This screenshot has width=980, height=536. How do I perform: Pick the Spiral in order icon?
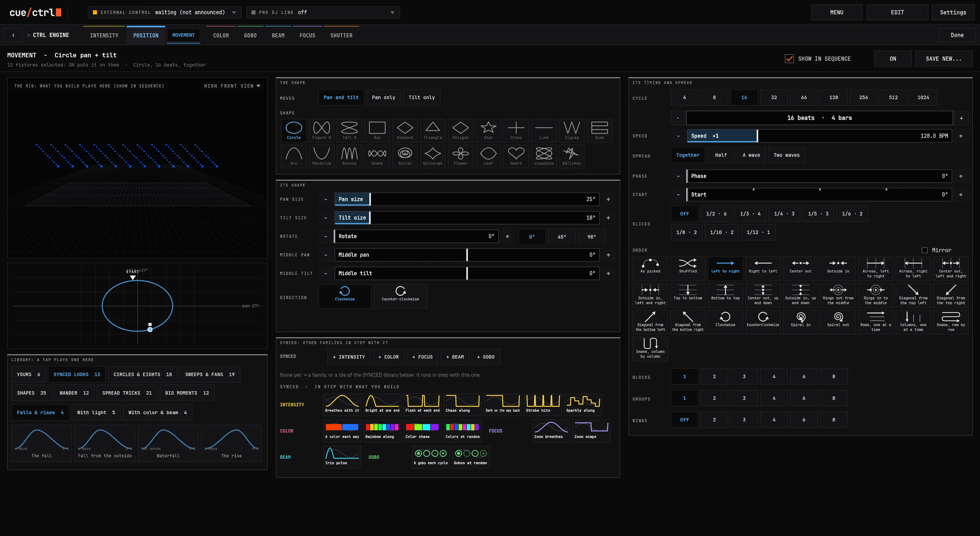(x=801, y=322)
